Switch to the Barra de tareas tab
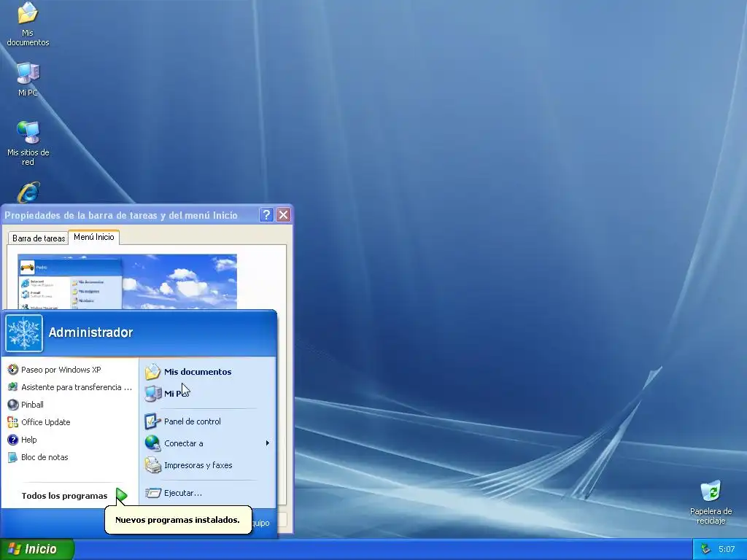 [x=39, y=238]
